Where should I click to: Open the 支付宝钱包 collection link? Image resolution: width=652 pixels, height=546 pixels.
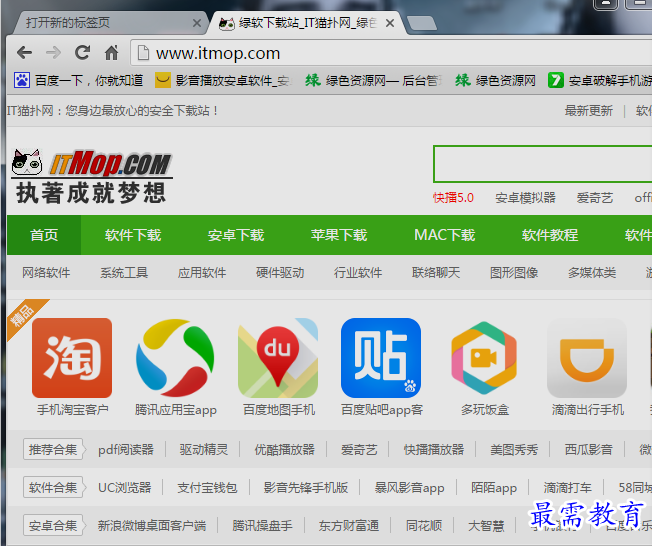207,487
